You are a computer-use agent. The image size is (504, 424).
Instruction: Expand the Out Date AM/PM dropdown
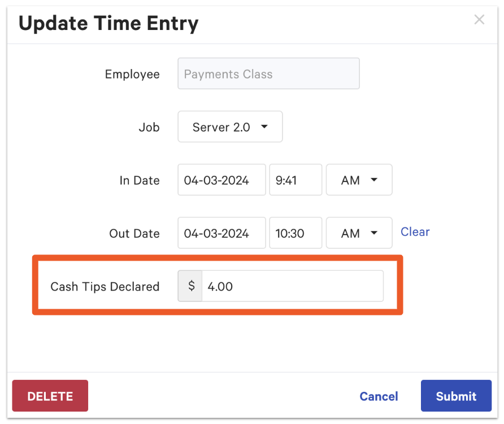click(359, 233)
